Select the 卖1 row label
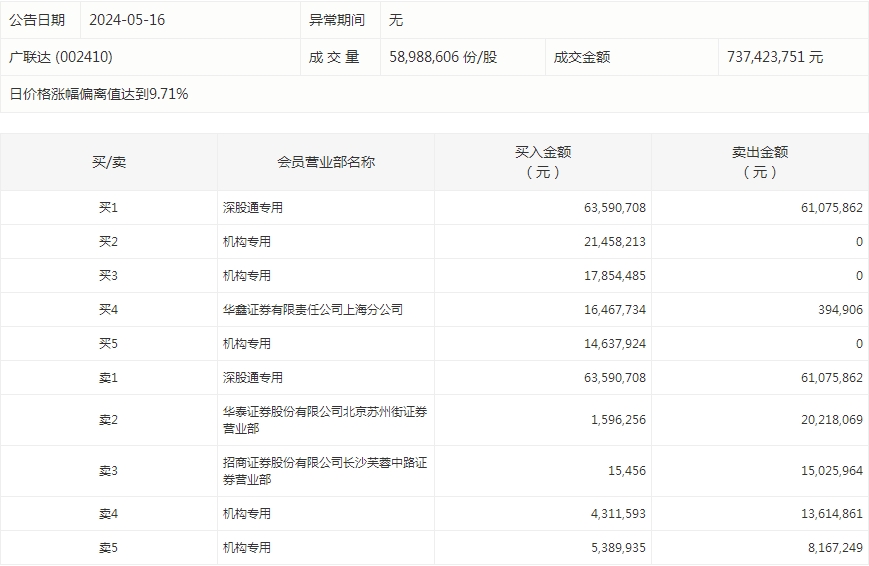Image resolution: width=869 pixels, height=566 pixels. pyautogui.click(x=109, y=378)
